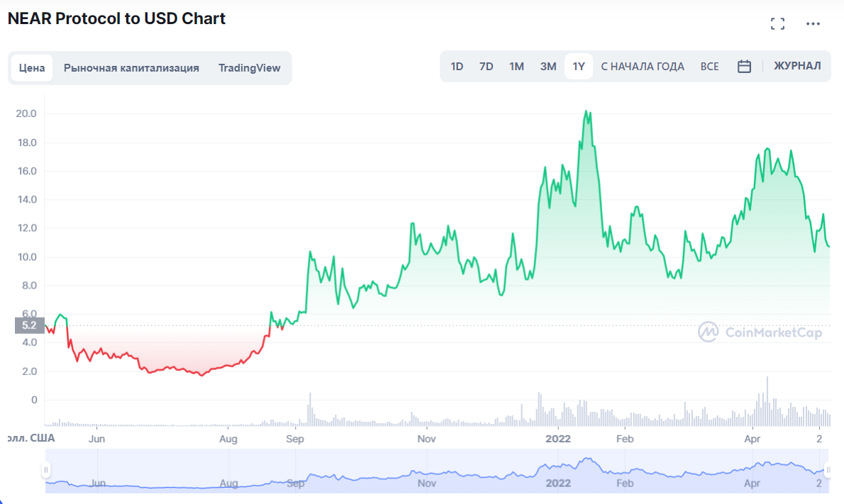Screen dimensions: 844x504
Task: Click the 20.0 value on price axis
Action: coord(26,113)
